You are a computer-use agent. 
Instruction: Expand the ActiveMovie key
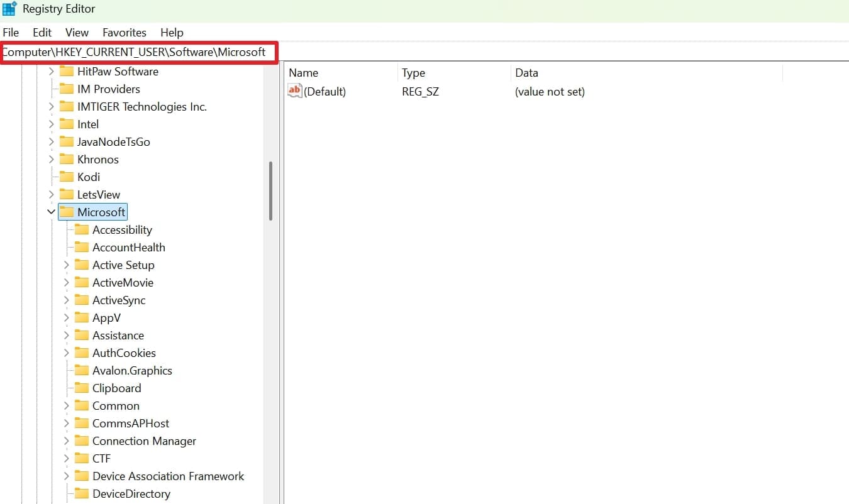[67, 282]
